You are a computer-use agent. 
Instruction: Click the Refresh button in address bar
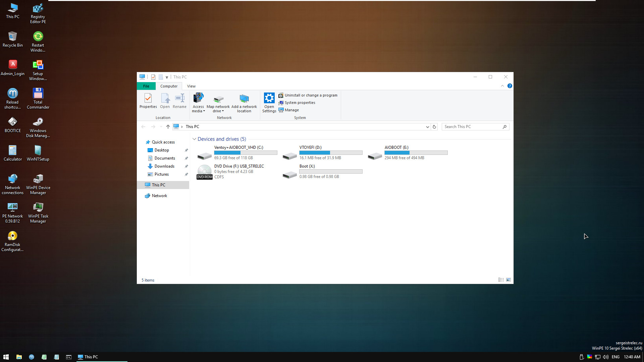coord(434,127)
